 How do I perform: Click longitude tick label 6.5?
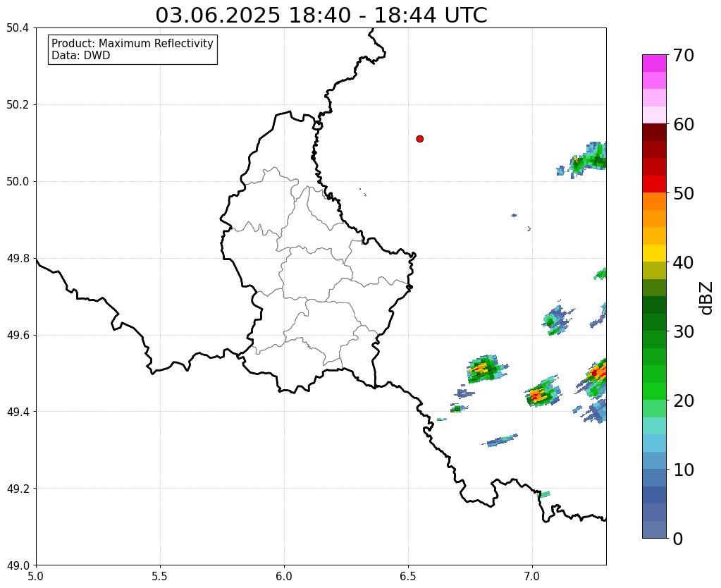pyautogui.click(x=408, y=576)
